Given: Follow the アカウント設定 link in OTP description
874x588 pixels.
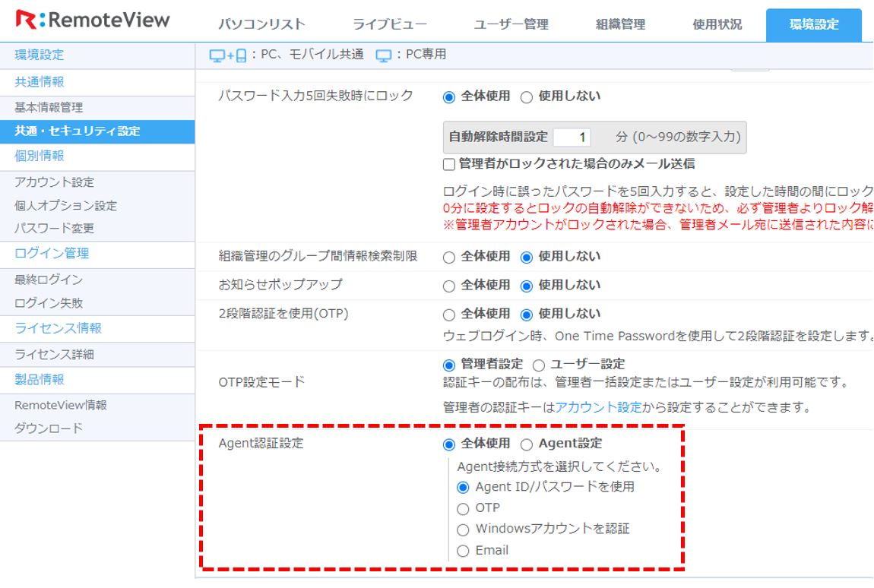Looking at the screenshot, I should point(598,407).
